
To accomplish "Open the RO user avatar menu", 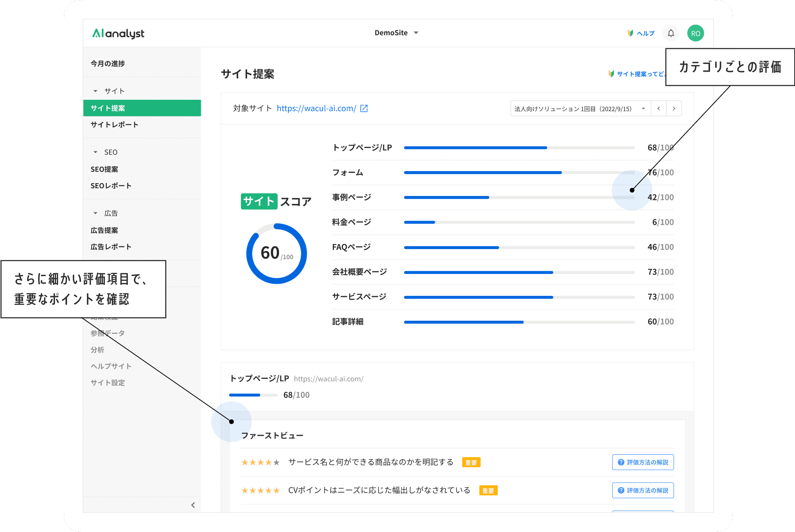I will point(696,34).
